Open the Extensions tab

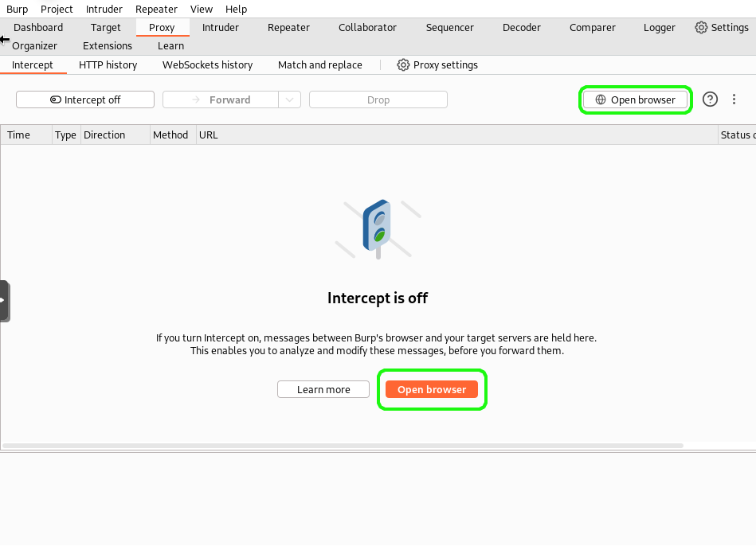point(107,46)
